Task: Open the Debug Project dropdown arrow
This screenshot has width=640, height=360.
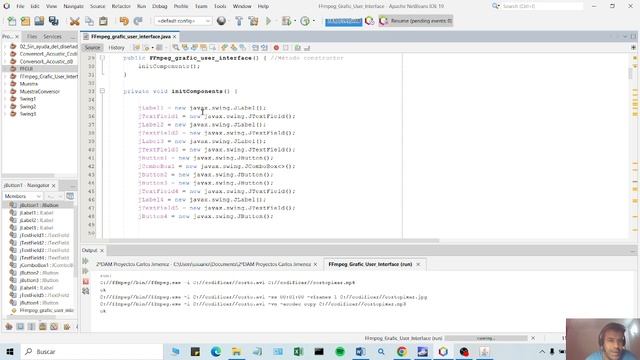Action: tap(295, 21)
